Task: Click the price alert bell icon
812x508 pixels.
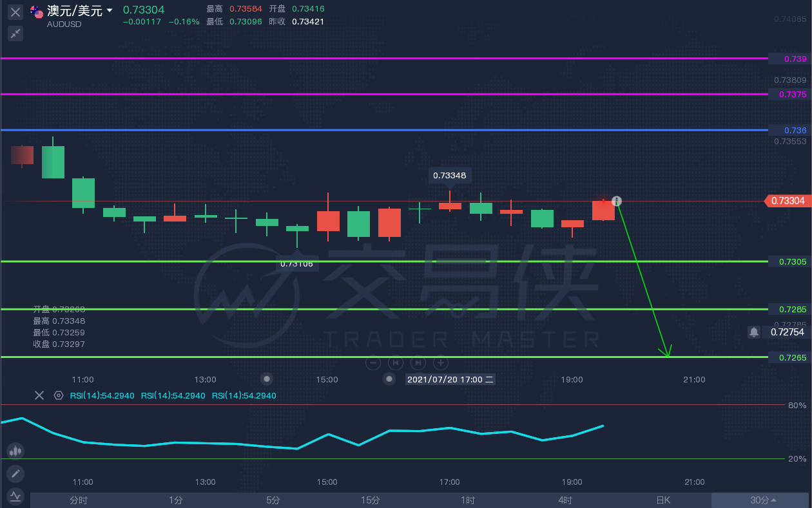Action: [753, 332]
